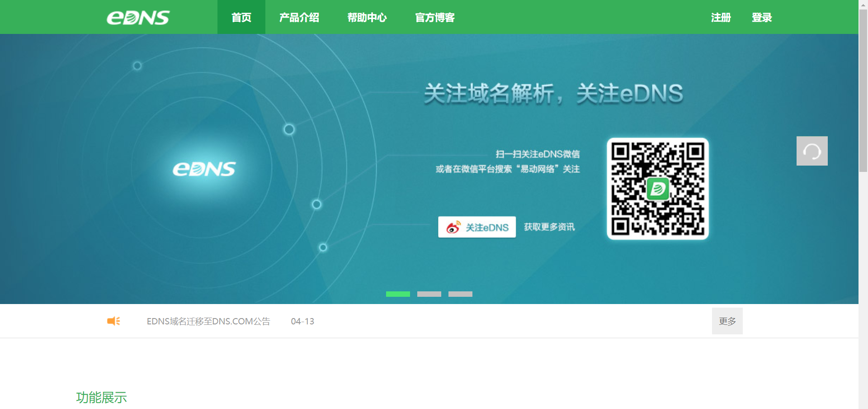
Task: Open the 官方博客 blog link
Action: tap(435, 17)
